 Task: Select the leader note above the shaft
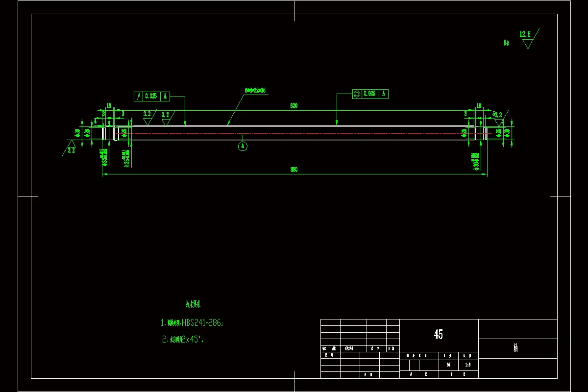[x=255, y=91]
